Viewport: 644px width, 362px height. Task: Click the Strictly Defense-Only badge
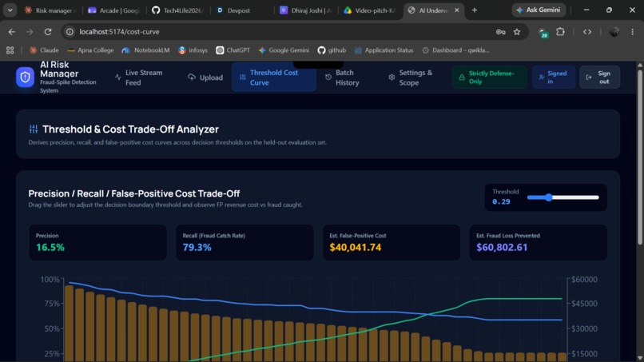point(489,78)
